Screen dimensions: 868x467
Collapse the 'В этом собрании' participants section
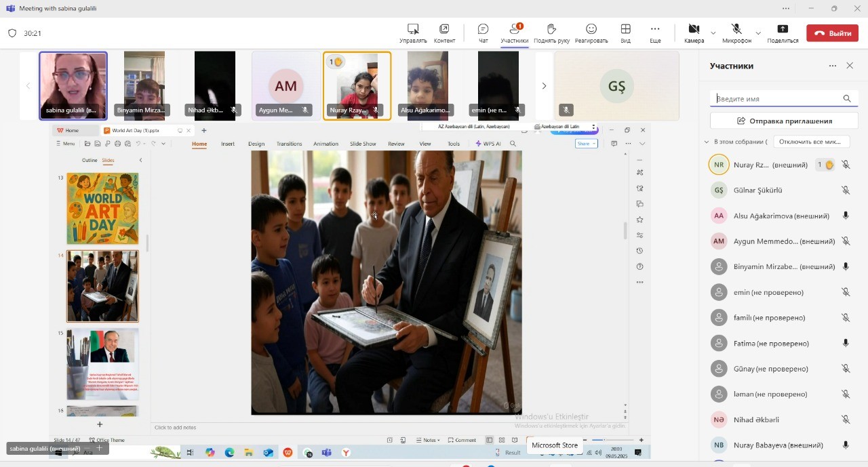pyautogui.click(x=707, y=142)
